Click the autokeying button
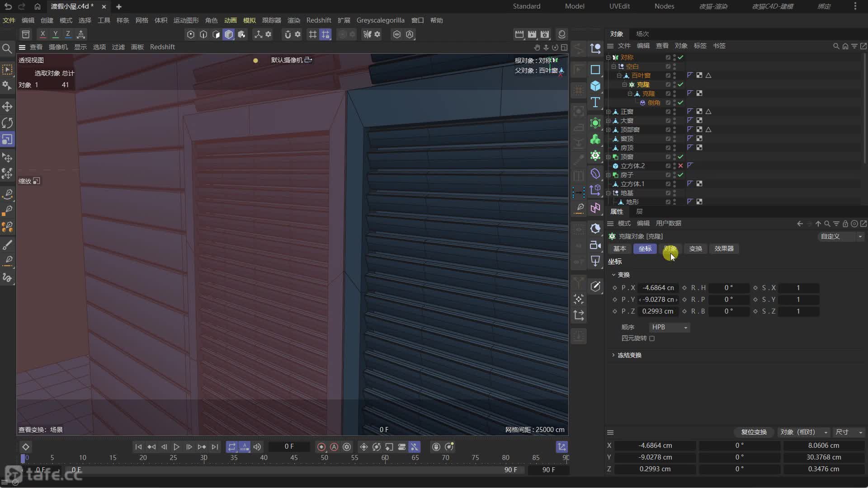Image resolution: width=868 pixels, height=488 pixels. point(334,447)
